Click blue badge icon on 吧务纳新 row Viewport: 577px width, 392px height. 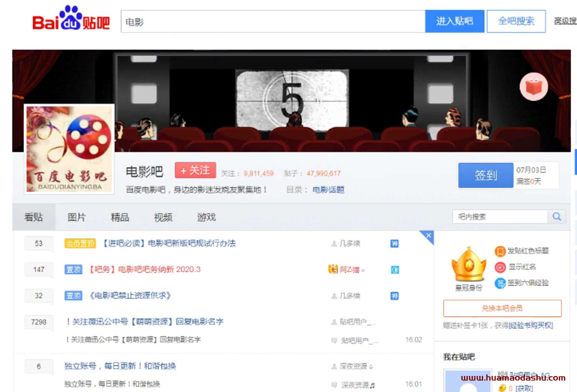point(395,270)
